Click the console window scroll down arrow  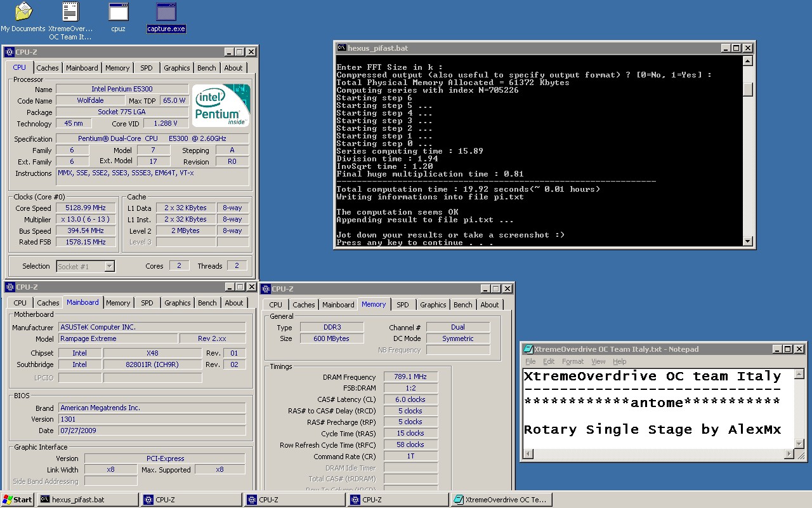pyautogui.click(x=747, y=241)
